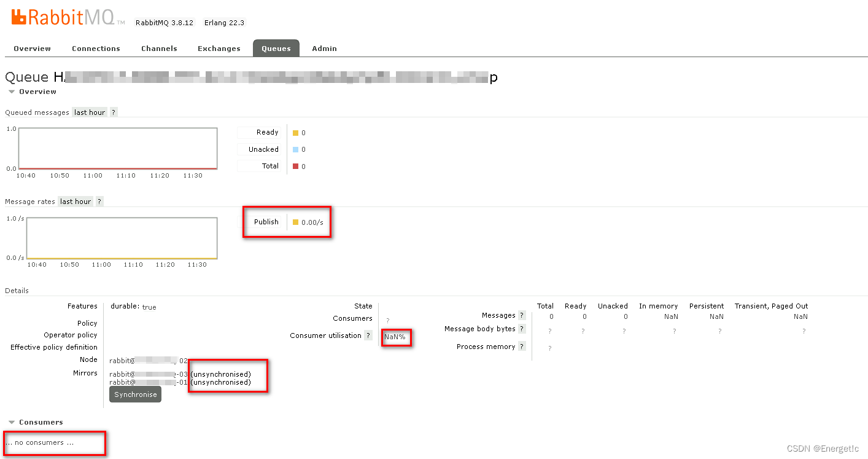Open help for Message rates
The image size is (868, 459).
[99, 202]
